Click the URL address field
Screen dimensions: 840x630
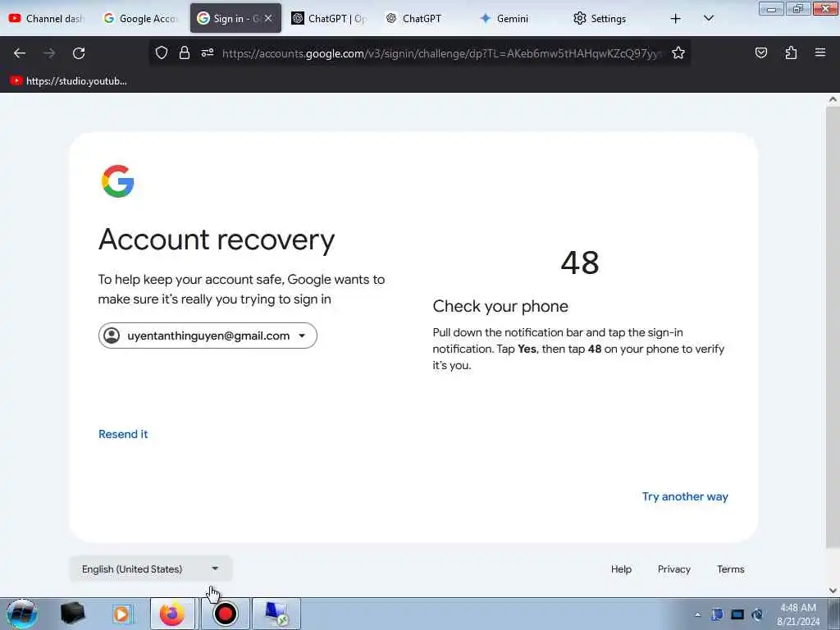(441, 53)
